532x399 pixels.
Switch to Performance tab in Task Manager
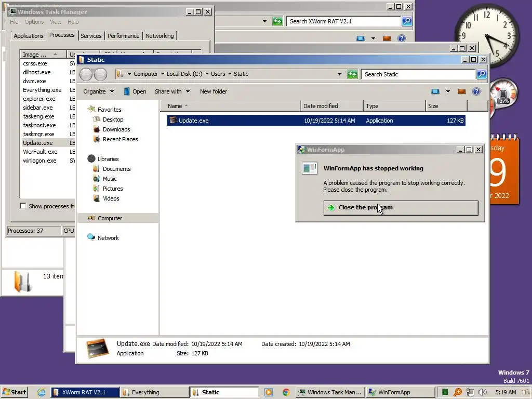123,36
